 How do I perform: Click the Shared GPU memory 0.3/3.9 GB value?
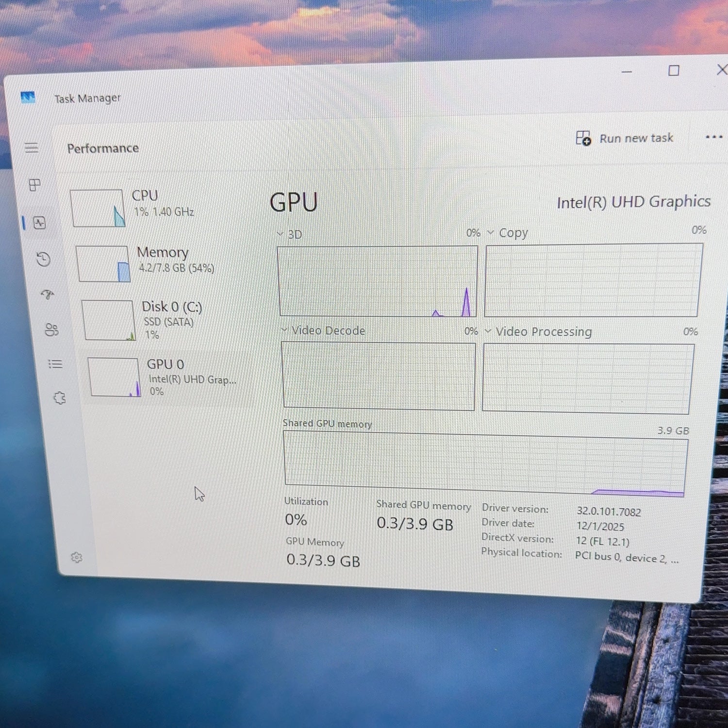click(415, 524)
